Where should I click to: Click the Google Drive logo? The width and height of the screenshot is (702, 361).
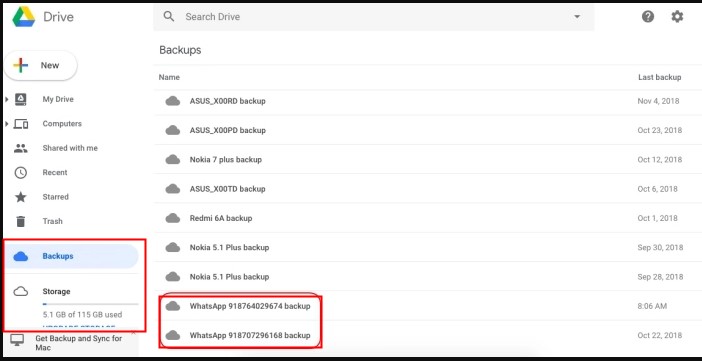pyautogui.click(x=24, y=17)
